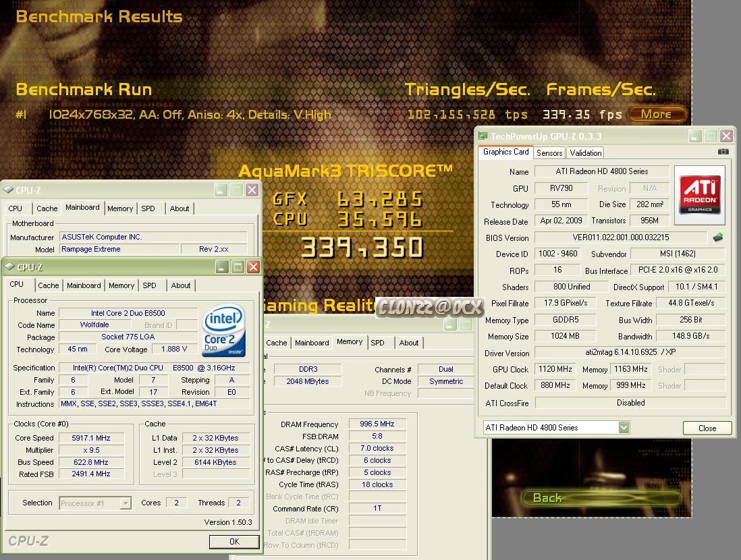Switch to Validation tab in GPU-Z
Screen dimensions: 741x560
click(x=586, y=153)
